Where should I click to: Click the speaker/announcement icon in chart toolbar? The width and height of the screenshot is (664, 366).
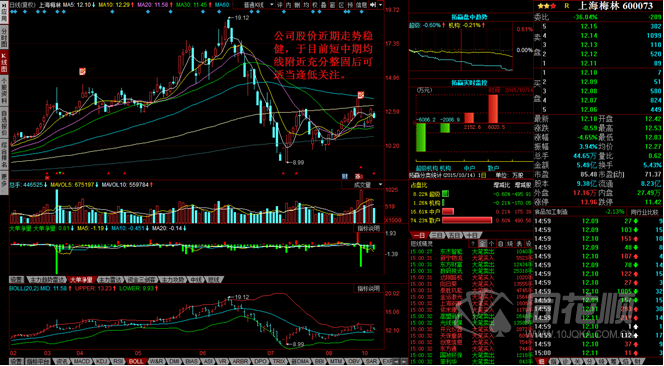point(373,5)
